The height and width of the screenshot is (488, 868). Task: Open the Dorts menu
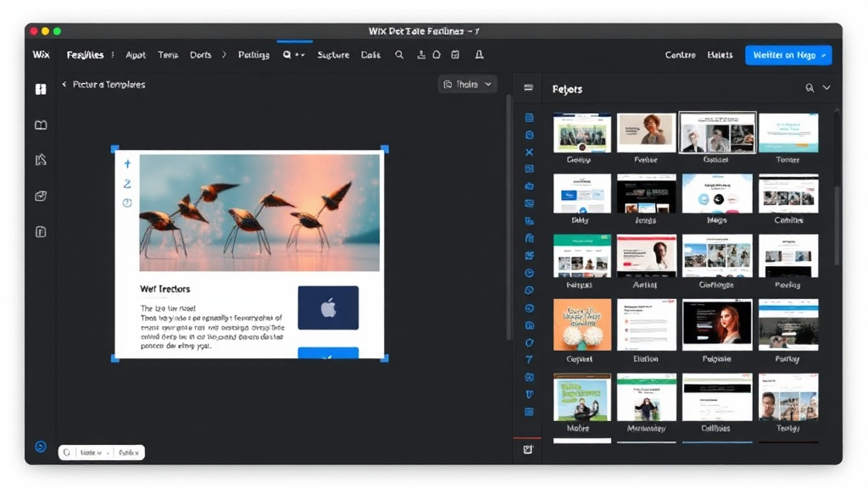[x=201, y=55]
